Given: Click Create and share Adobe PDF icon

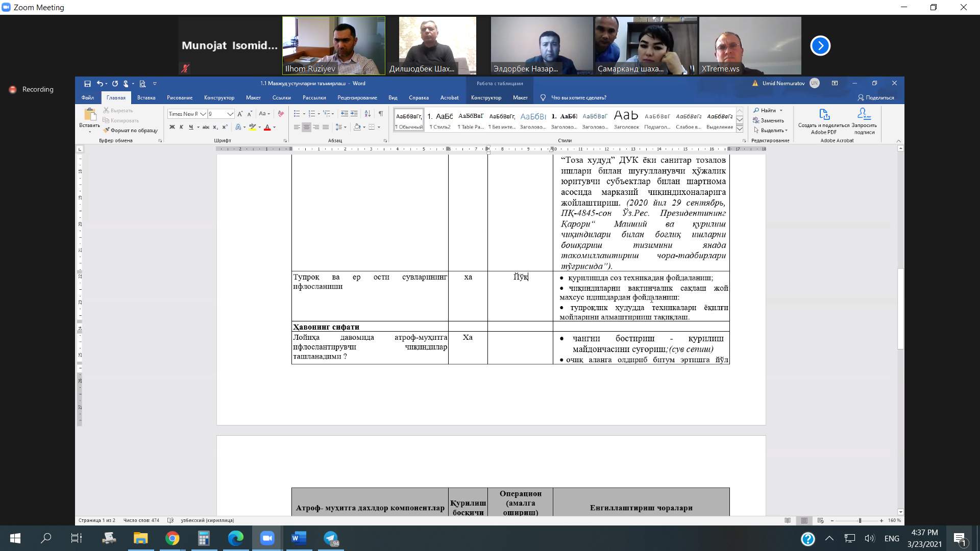Looking at the screenshot, I should click(x=824, y=114).
